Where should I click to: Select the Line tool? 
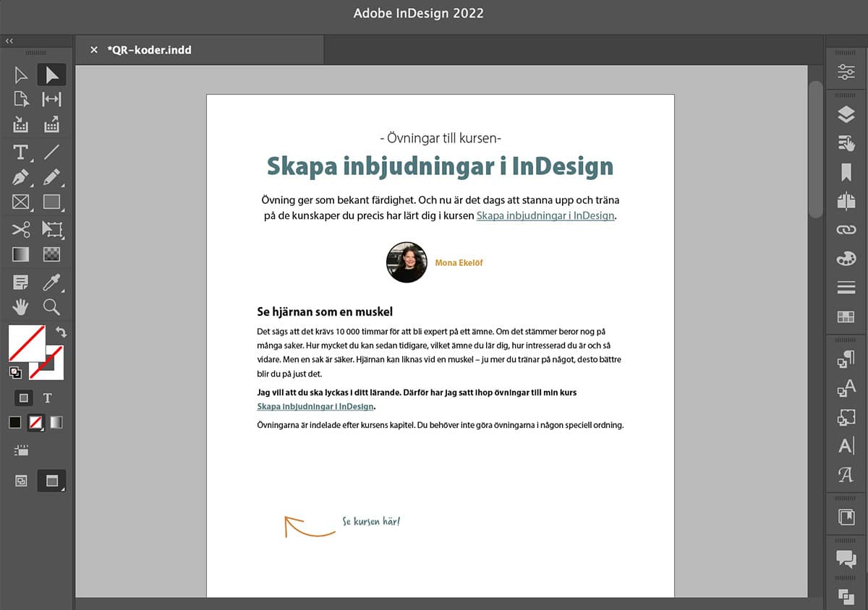51,152
